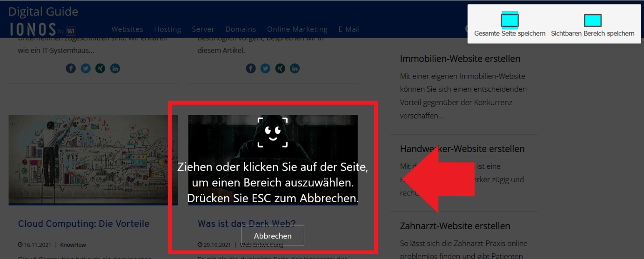
Task: Click the 'Gesamte Seite speichern' label
Action: (510, 33)
